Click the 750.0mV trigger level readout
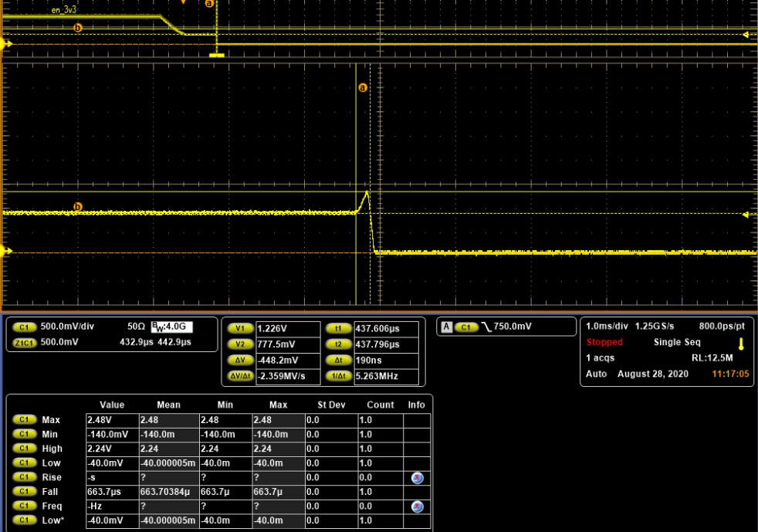Viewport: 758px width, 532px height. click(511, 327)
